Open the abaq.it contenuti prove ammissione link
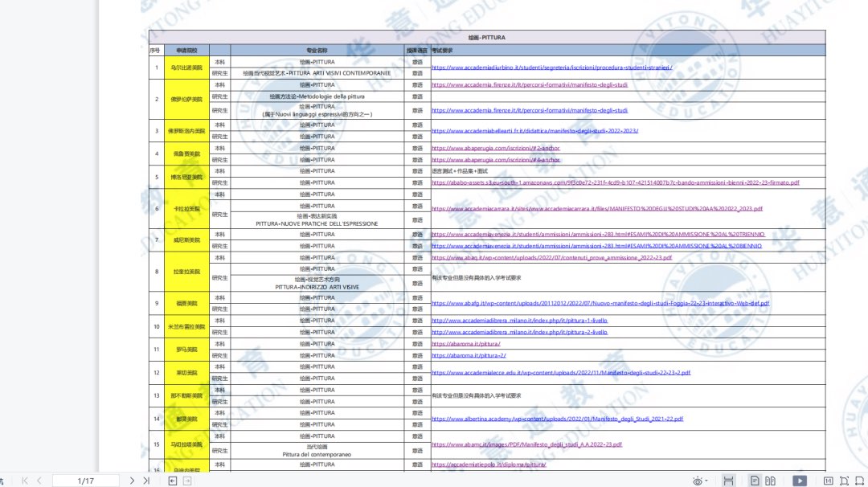This screenshot has width=868, height=487. (x=551, y=257)
